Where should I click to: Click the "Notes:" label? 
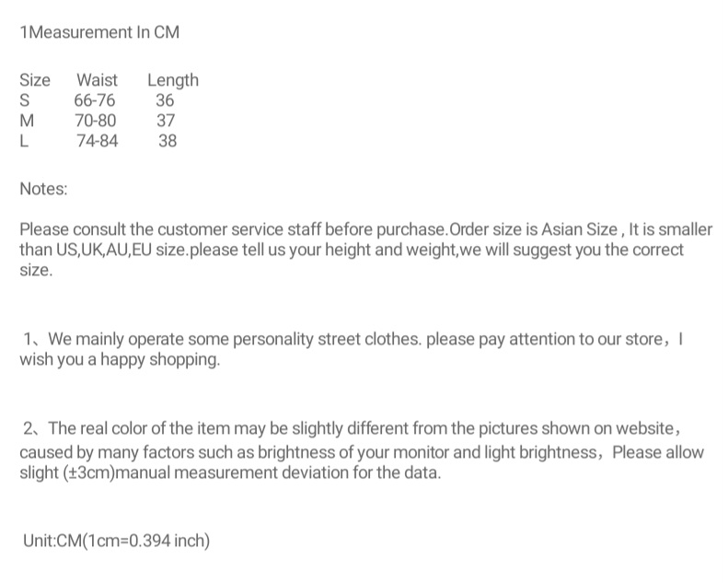coord(43,190)
